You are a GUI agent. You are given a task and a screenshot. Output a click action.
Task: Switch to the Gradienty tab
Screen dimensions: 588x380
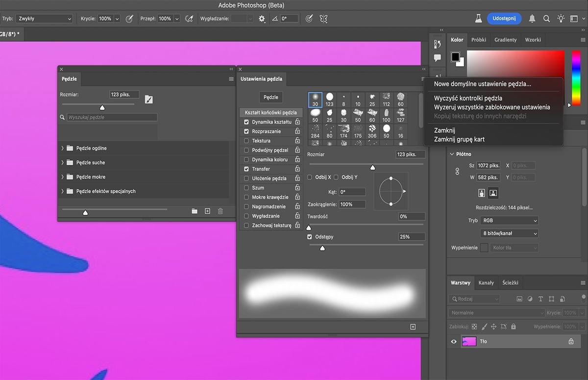click(505, 40)
